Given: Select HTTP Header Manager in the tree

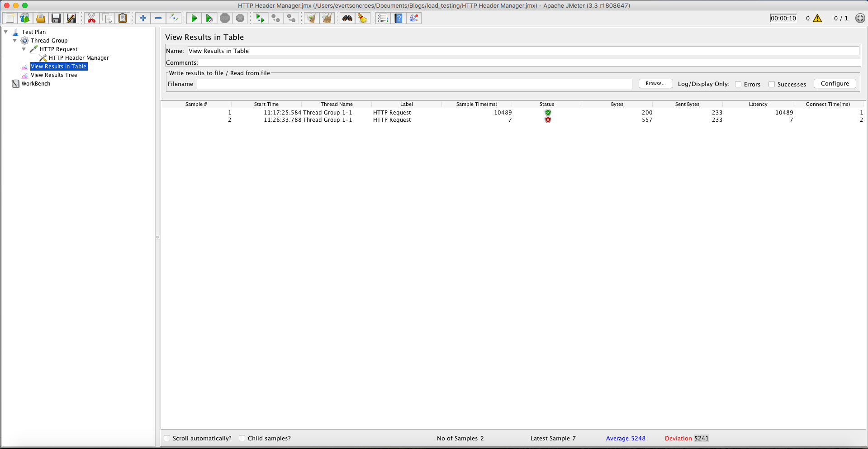Looking at the screenshot, I should click(x=79, y=58).
